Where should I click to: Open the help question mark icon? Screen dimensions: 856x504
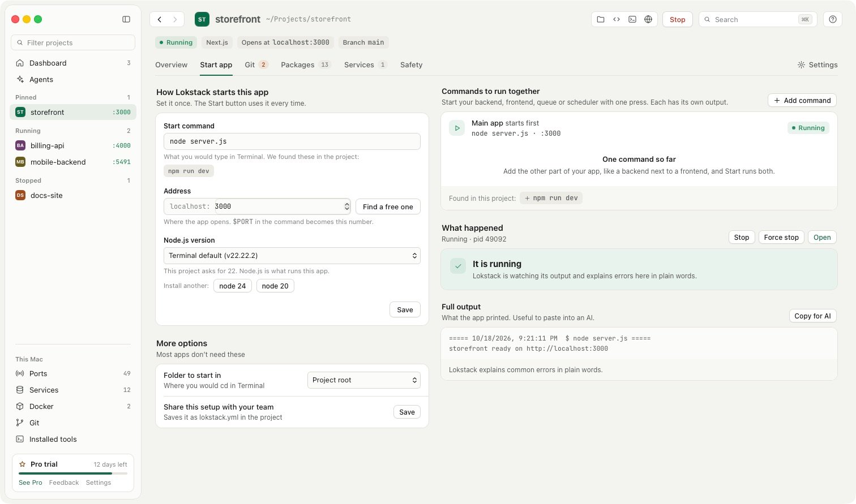832,19
